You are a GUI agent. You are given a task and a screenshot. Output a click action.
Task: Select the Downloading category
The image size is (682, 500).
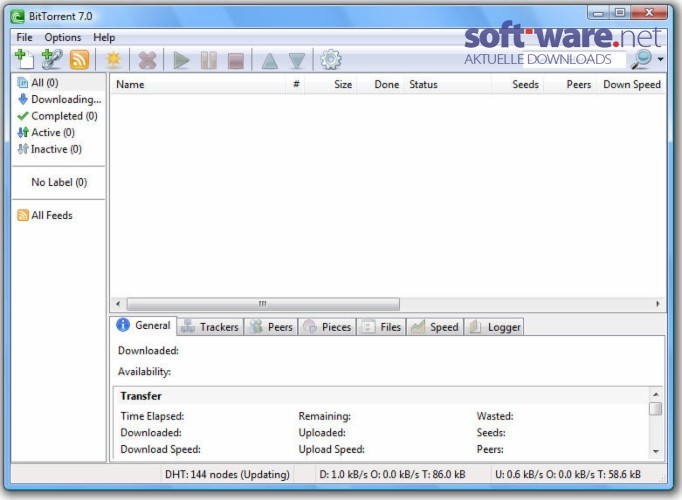(x=60, y=99)
